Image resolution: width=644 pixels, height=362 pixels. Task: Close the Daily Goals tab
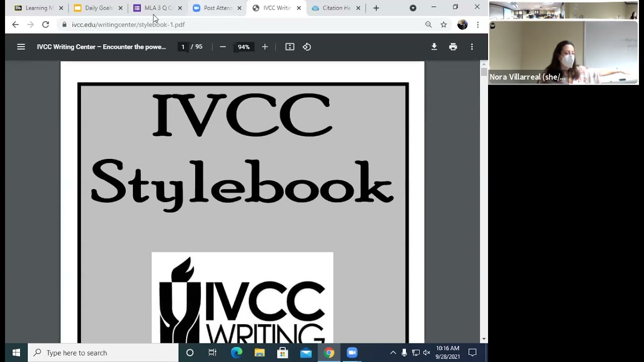pos(120,8)
